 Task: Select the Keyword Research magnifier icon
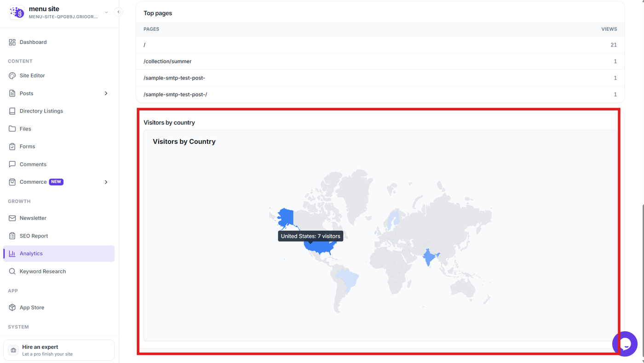click(x=12, y=272)
